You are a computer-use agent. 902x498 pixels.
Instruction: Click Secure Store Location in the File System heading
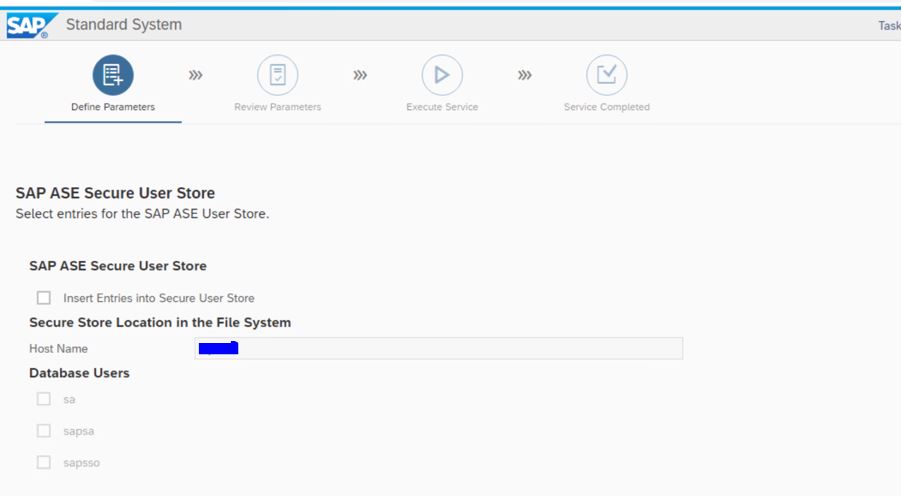coord(160,323)
